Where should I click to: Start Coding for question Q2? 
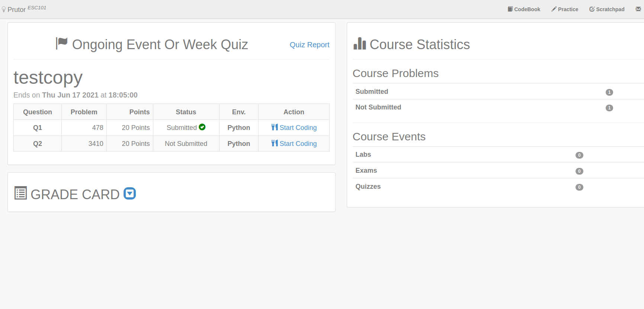(x=298, y=144)
